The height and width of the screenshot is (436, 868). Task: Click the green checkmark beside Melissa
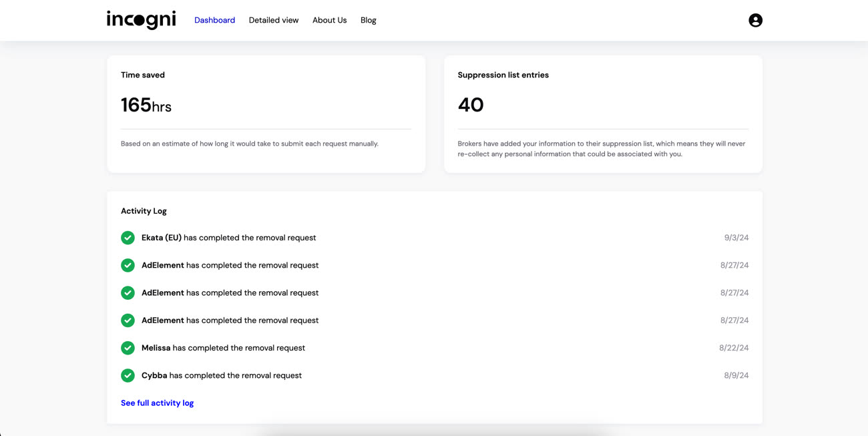pyautogui.click(x=128, y=348)
